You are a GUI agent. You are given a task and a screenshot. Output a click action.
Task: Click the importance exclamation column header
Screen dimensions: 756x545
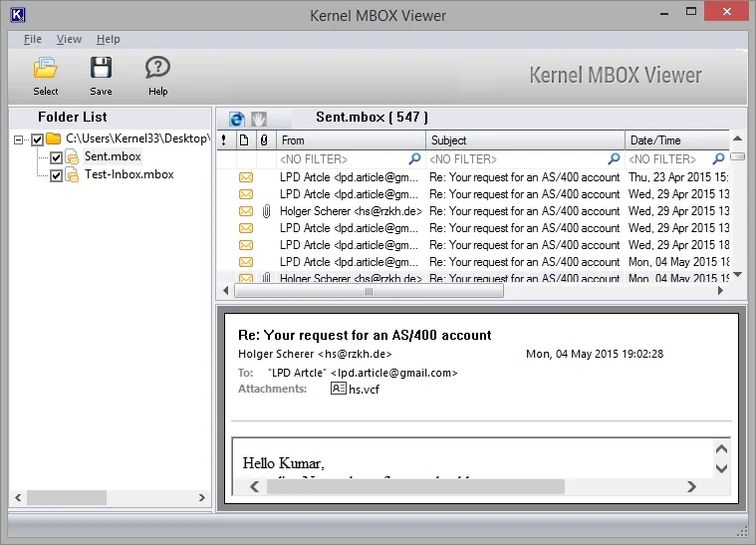tap(224, 140)
